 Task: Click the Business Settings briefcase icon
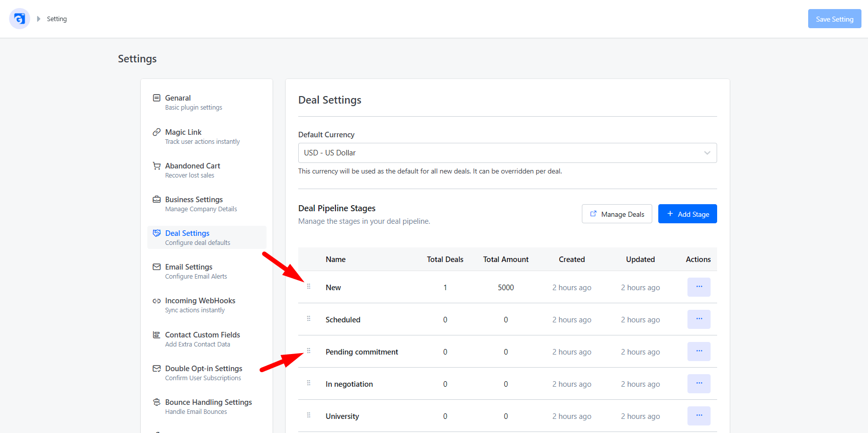coord(156,200)
